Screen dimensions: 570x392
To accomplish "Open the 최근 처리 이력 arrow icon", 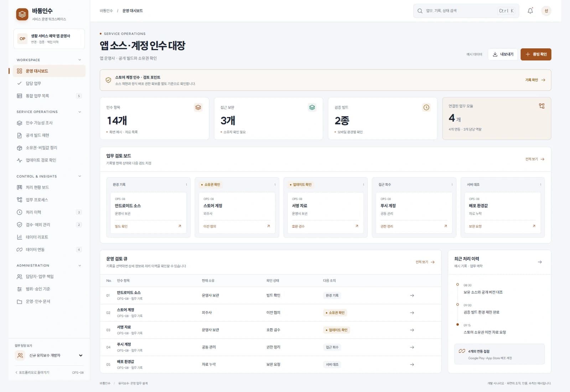I will tap(540, 262).
